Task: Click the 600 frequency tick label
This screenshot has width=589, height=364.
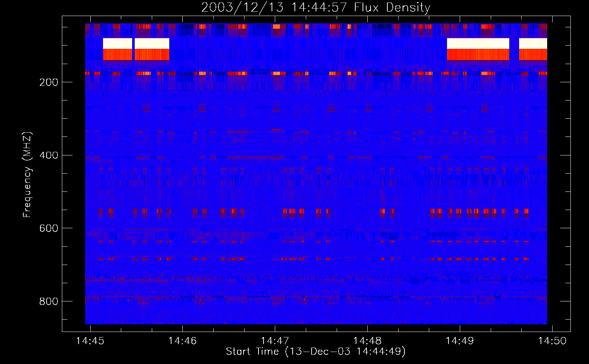Action: pyautogui.click(x=49, y=228)
